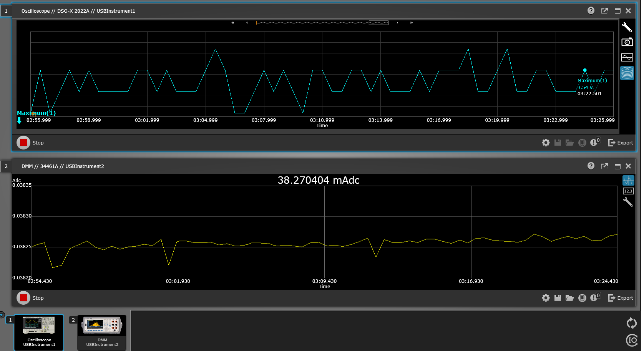
Task: Stop the DMM measurement
Action: pos(23,298)
